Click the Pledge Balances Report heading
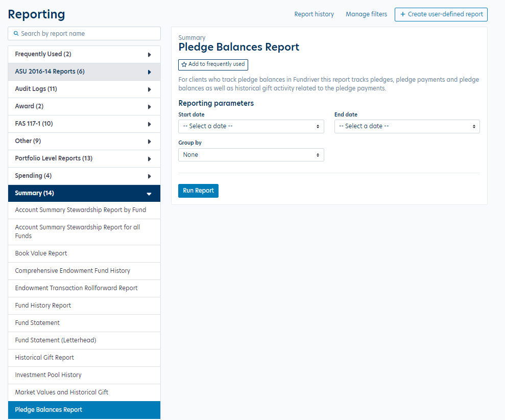The height and width of the screenshot is (420, 505). tap(238, 48)
